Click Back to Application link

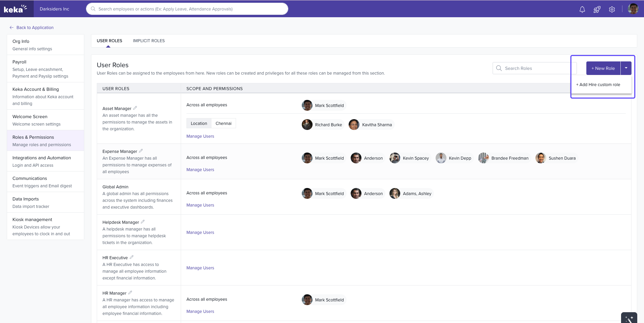pos(35,28)
